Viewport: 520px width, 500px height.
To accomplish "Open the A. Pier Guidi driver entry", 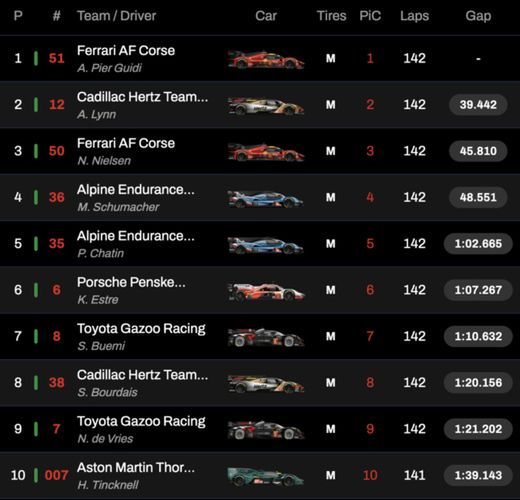I will point(109,68).
